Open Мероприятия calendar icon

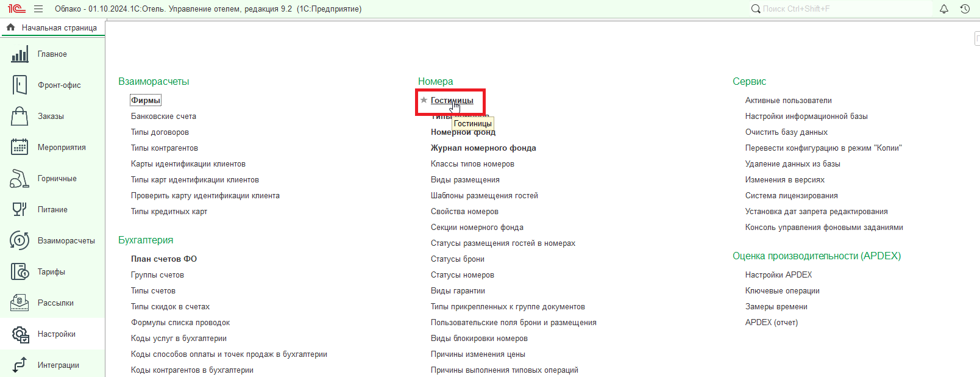point(20,148)
